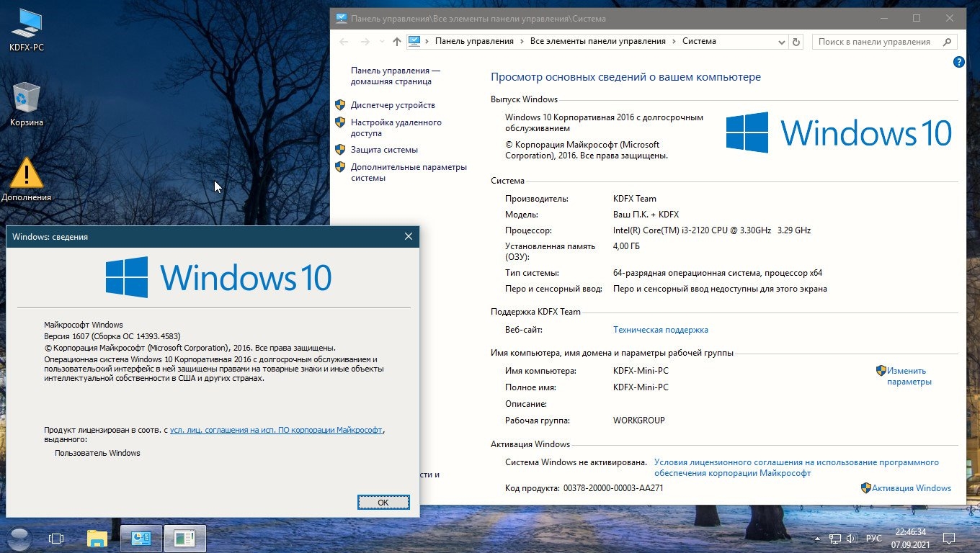Open the KDFX-PC desktop icon
This screenshot has width=980, height=553.
pyautogui.click(x=27, y=30)
